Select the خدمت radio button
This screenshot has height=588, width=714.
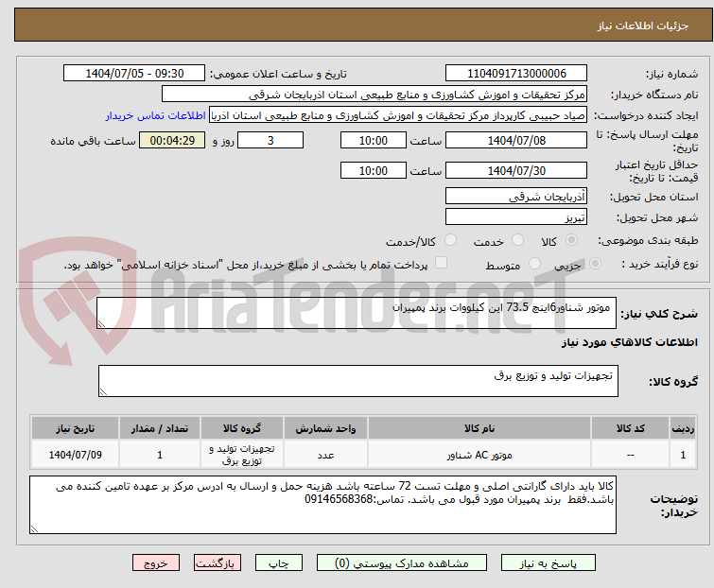(x=517, y=240)
